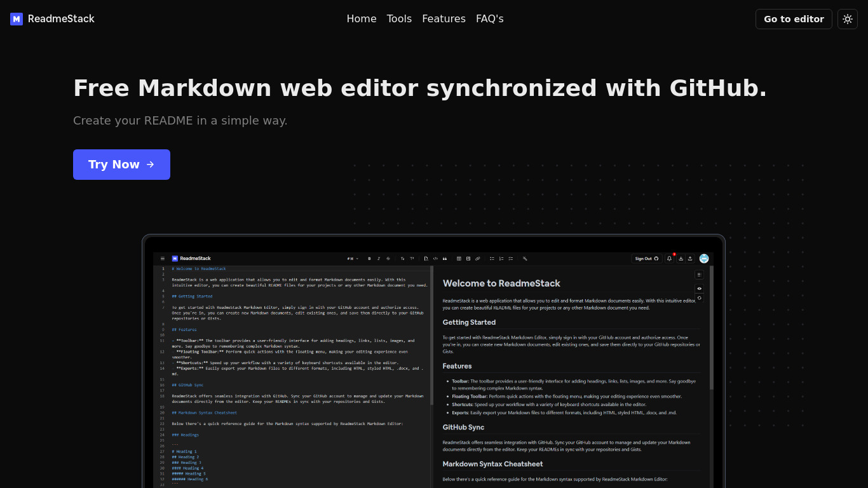Viewport: 868px width, 488px height.
Task: Toggle the light/dark theme sun button
Action: pyautogui.click(x=847, y=19)
